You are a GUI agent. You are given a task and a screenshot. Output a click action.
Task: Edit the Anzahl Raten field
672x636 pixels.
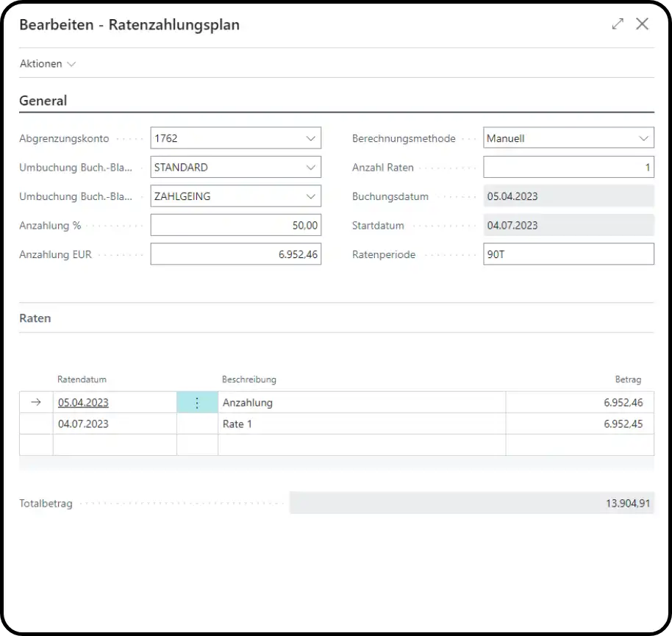pos(568,168)
